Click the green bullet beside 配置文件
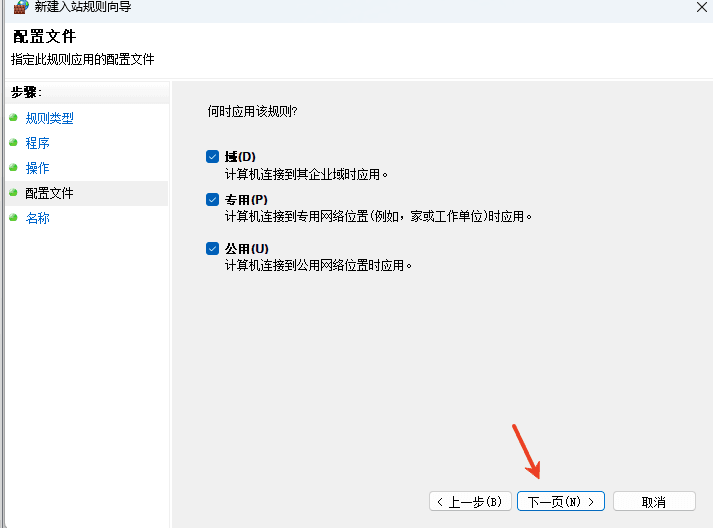The height and width of the screenshot is (528, 713). click(13, 192)
